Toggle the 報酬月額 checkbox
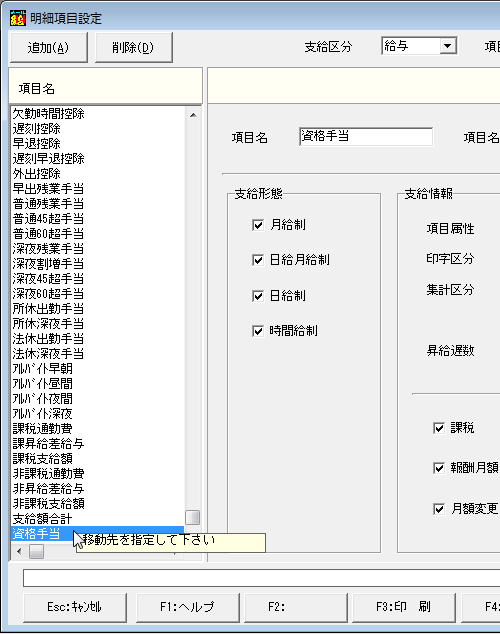500x634 pixels. point(439,468)
